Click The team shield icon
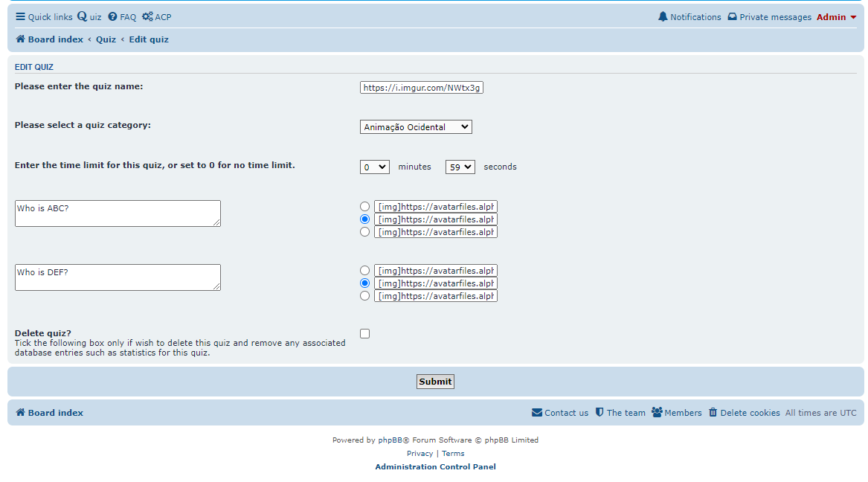This screenshot has height=482, width=868. click(x=599, y=412)
